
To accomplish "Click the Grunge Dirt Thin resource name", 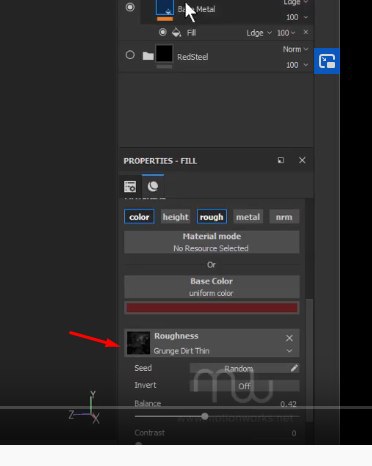I will (181, 351).
